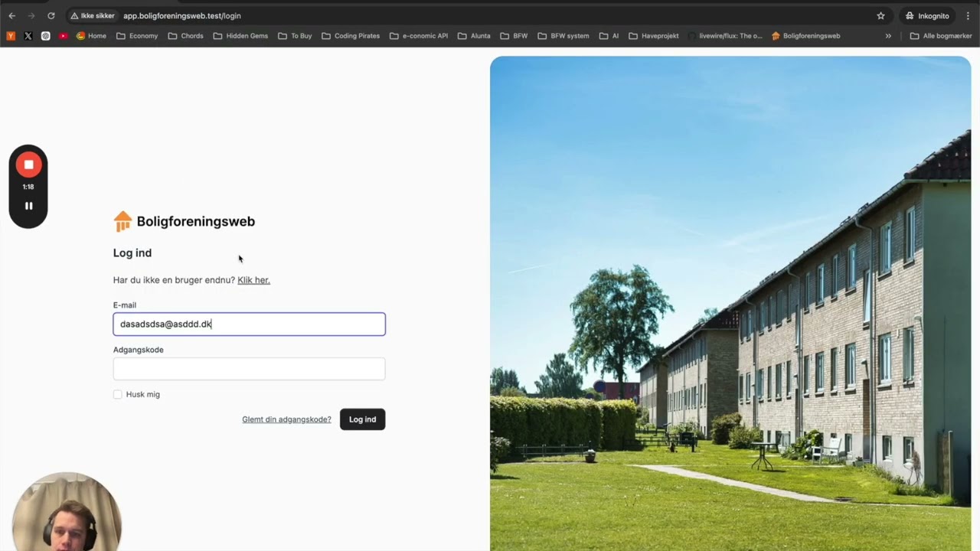Click the webcam preview of the presenter
Image resolution: width=980 pixels, height=551 pixels.
click(x=67, y=512)
